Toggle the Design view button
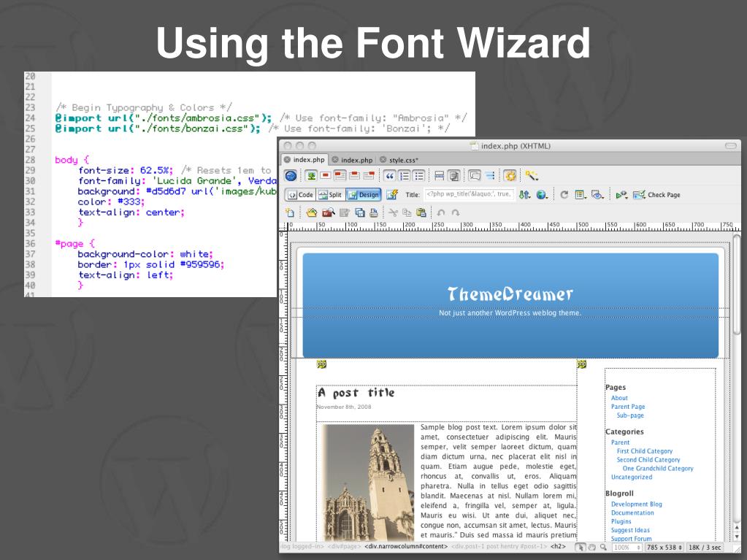Screen dimensions: 747x560 point(363,195)
